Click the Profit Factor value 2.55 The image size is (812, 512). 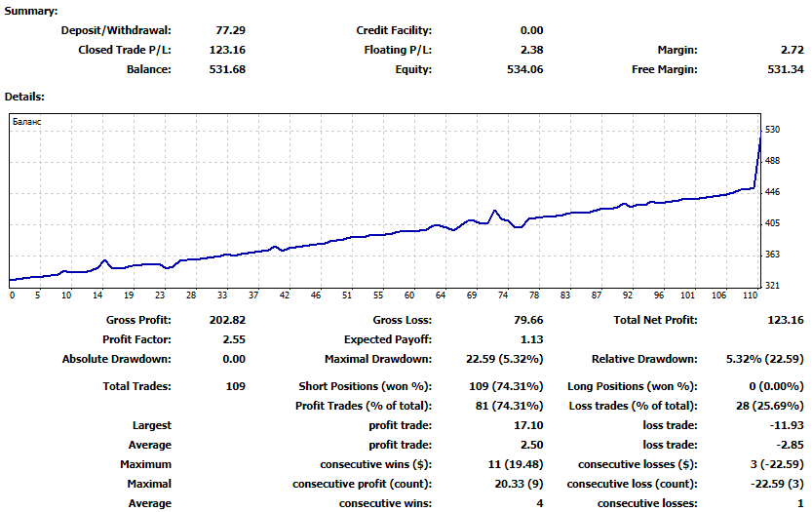[234, 340]
